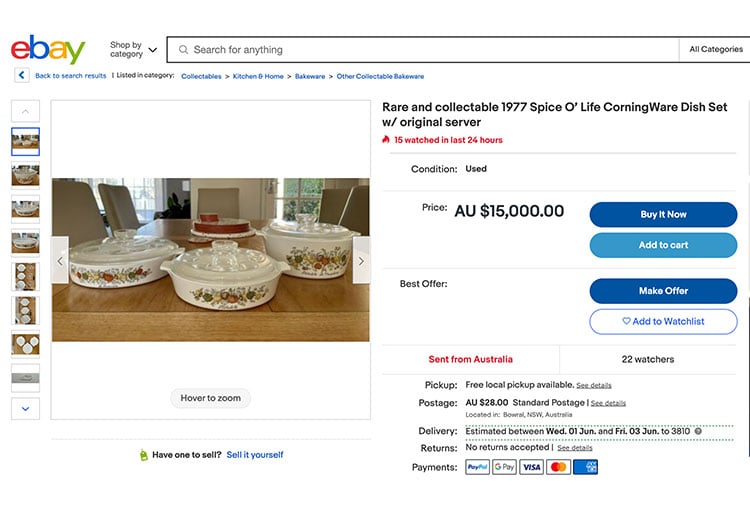Show the next listing photo arrow

[361, 260]
